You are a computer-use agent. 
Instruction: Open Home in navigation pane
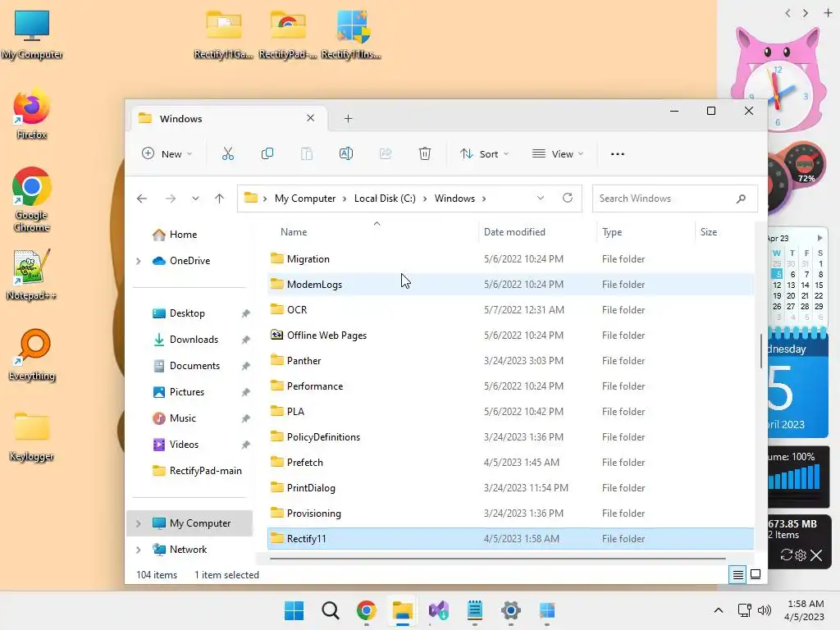click(x=183, y=235)
